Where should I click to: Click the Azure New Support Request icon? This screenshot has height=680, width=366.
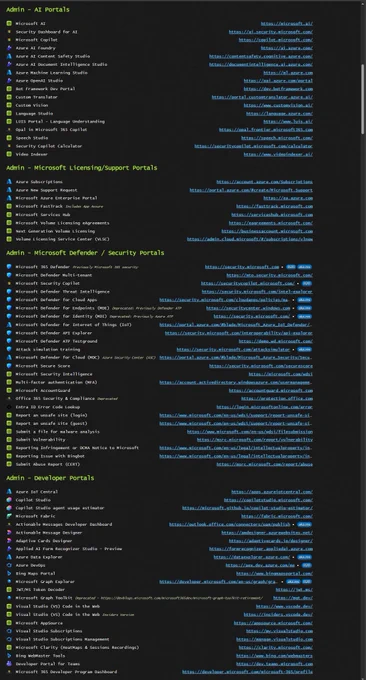point(9,190)
